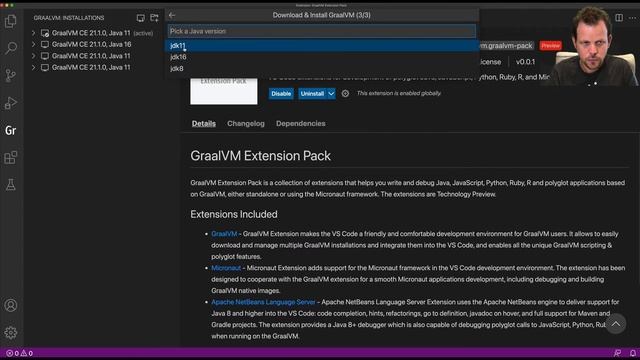Open Run and Debug view icon
This screenshot has height=360, width=640.
[x=11, y=103]
